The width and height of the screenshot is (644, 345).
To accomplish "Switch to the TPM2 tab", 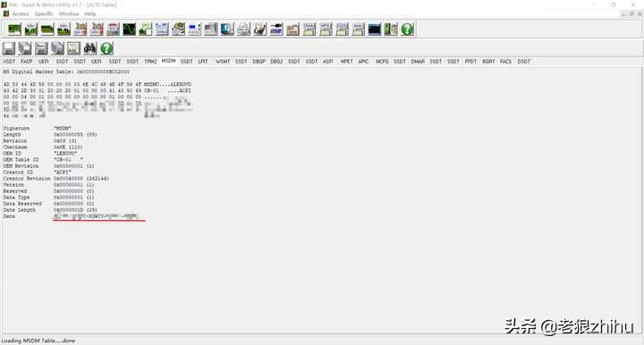I will coord(150,62).
